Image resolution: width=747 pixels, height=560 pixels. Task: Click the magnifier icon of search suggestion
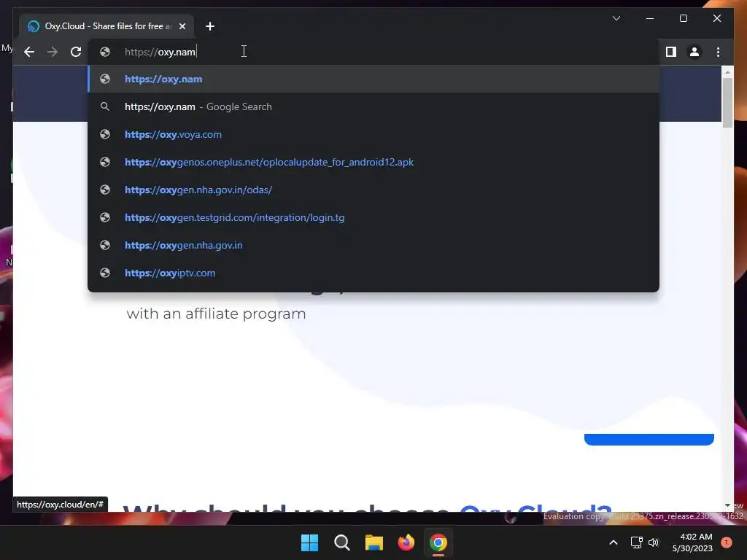point(105,106)
